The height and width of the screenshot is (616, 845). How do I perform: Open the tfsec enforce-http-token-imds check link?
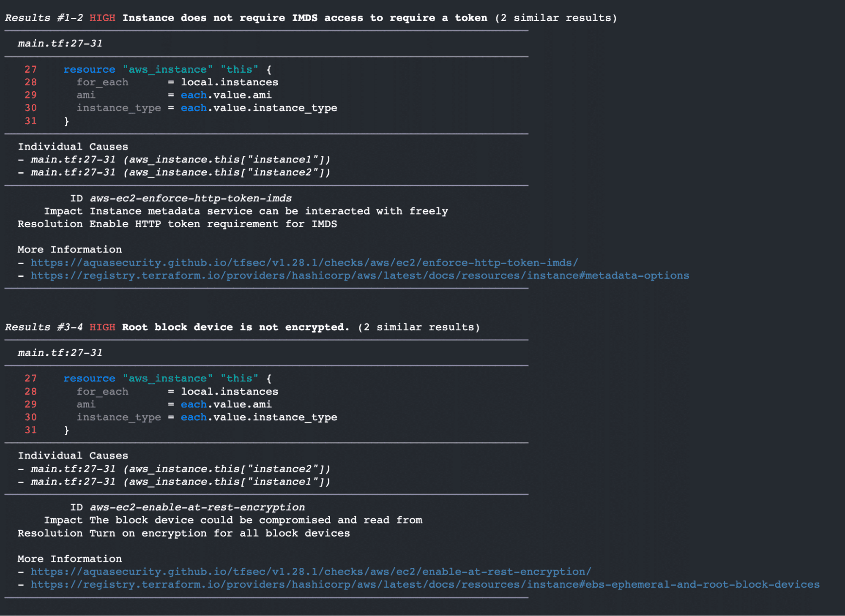click(x=304, y=263)
